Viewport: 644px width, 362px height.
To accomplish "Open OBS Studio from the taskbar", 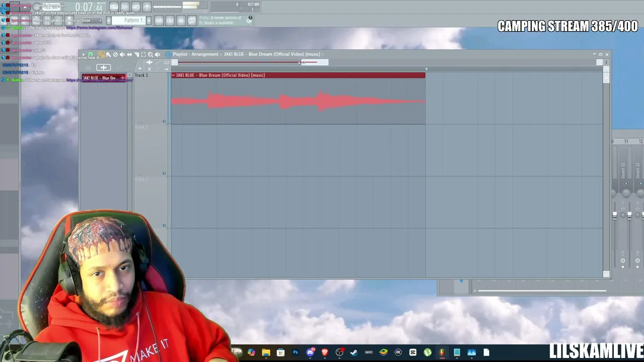I will click(x=340, y=352).
